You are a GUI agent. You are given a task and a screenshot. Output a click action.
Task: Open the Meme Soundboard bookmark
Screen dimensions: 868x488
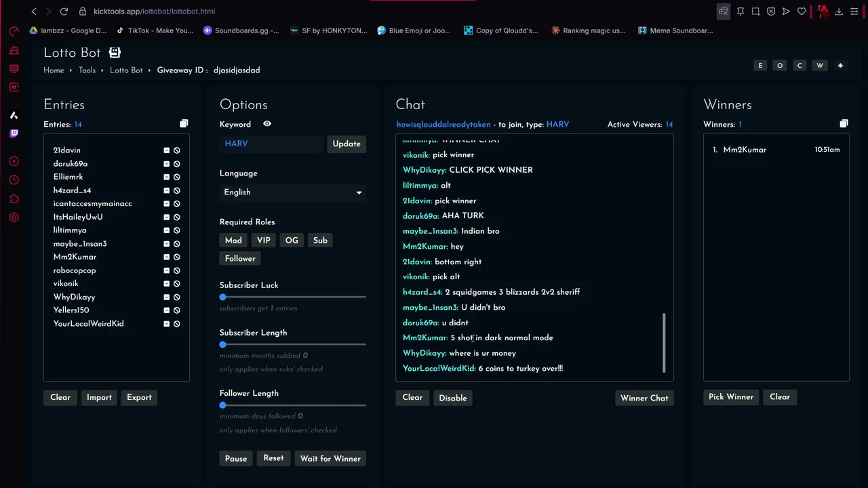click(675, 30)
